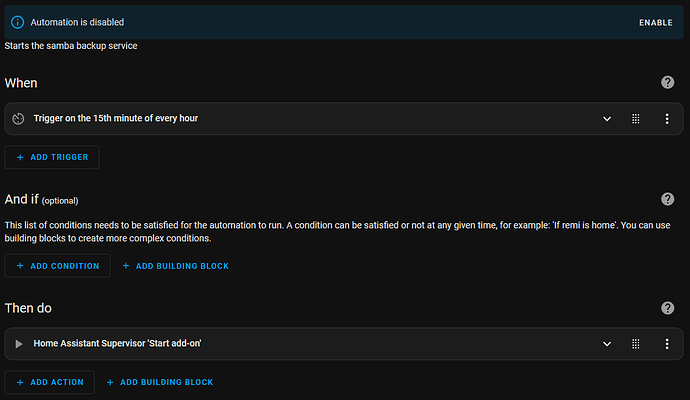Click the Home Assistant Supervisor action title

click(119, 344)
